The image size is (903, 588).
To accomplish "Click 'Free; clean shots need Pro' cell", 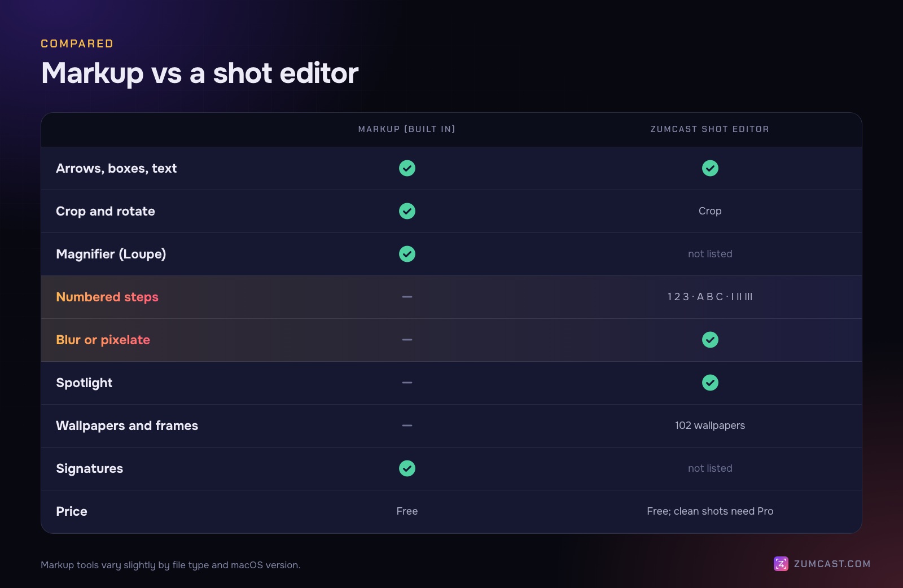I will pos(710,511).
